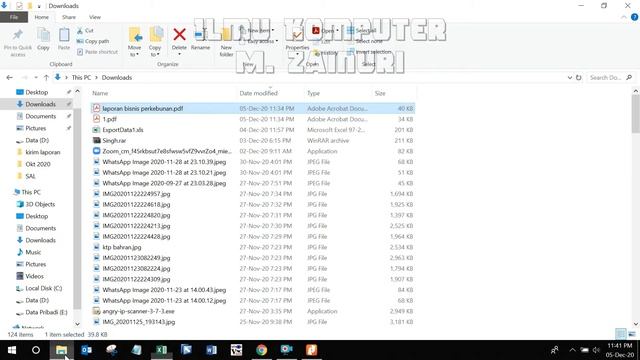Expand the address bar history dropdown
Screen dimensions: 640x360
pos(570,78)
